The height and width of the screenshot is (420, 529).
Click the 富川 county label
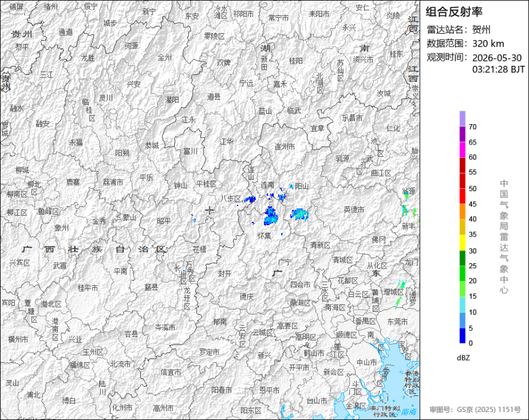(190, 151)
